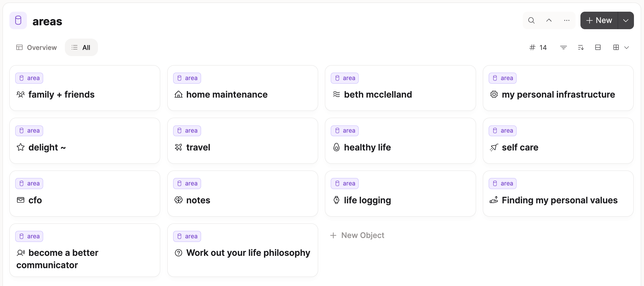644x286 pixels.
Task: Add a New Object
Action: click(357, 235)
